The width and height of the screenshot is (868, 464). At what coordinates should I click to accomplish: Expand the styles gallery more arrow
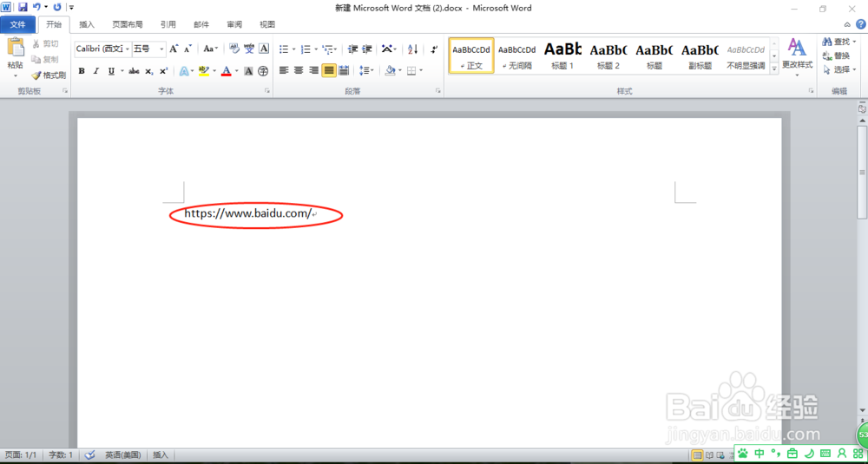pyautogui.click(x=774, y=69)
